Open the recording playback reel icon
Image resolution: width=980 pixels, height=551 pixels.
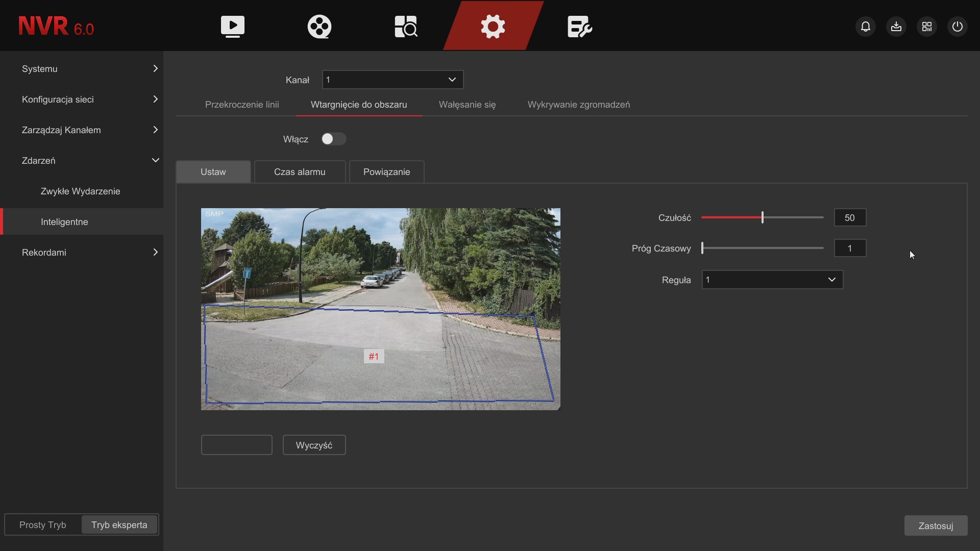tap(320, 27)
